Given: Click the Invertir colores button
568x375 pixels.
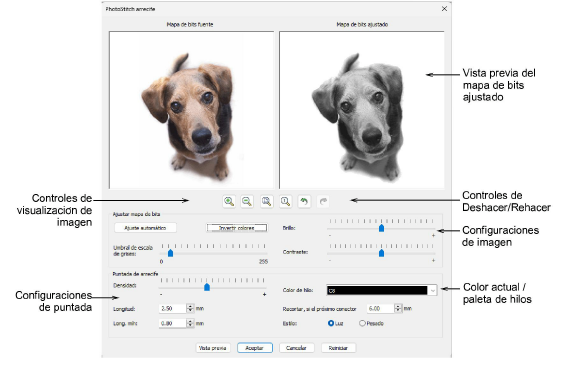Looking at the screenshot, I should [x=237, y=228].
